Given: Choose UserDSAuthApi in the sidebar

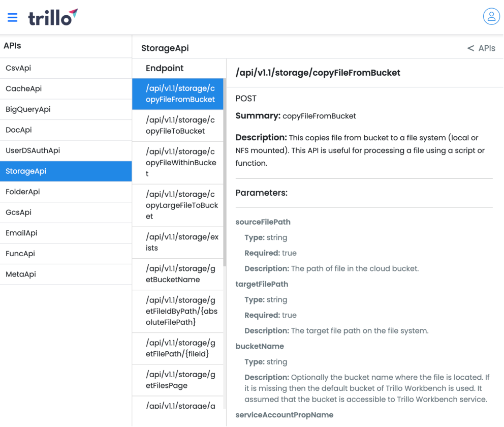Looking at the screenshot, I should [x=66, y=150].
